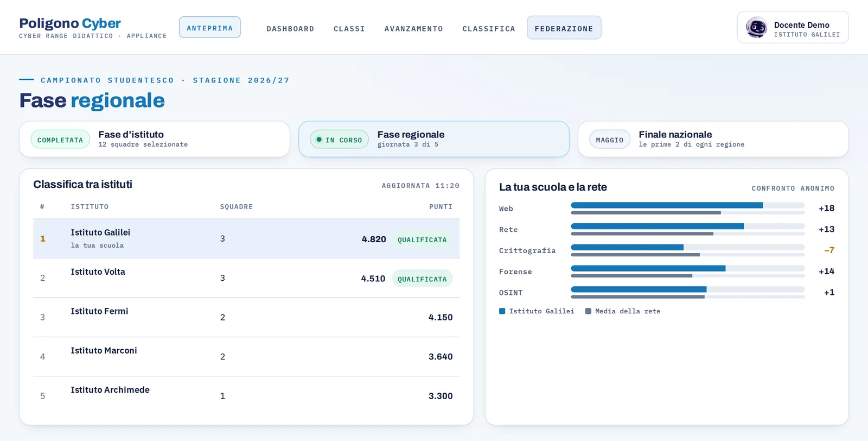Go to the Avanzamento tab
This screenshot has height=441, width=868.
pos(414,29)
